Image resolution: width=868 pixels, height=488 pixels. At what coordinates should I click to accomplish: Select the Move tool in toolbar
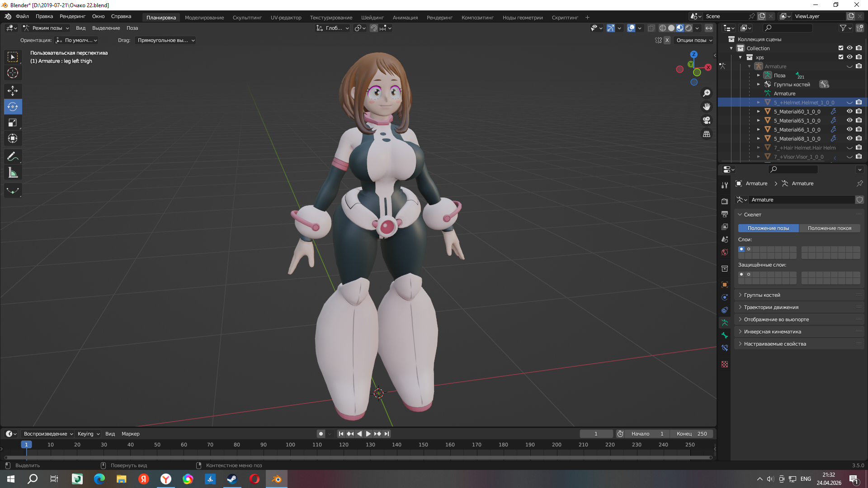click(13, 91)
